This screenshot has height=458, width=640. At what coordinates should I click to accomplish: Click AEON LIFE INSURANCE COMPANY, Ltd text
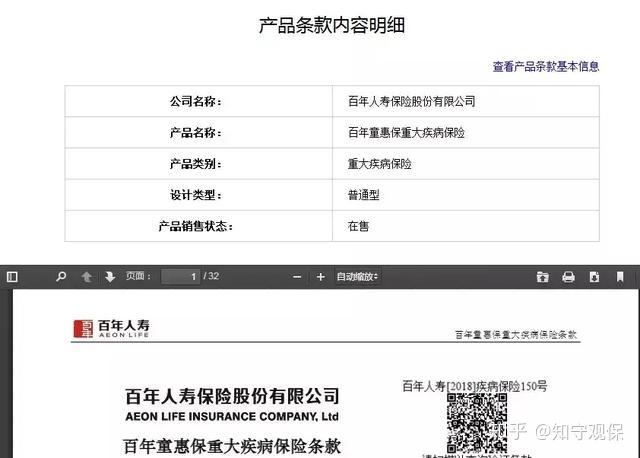[x=232, y=416]
